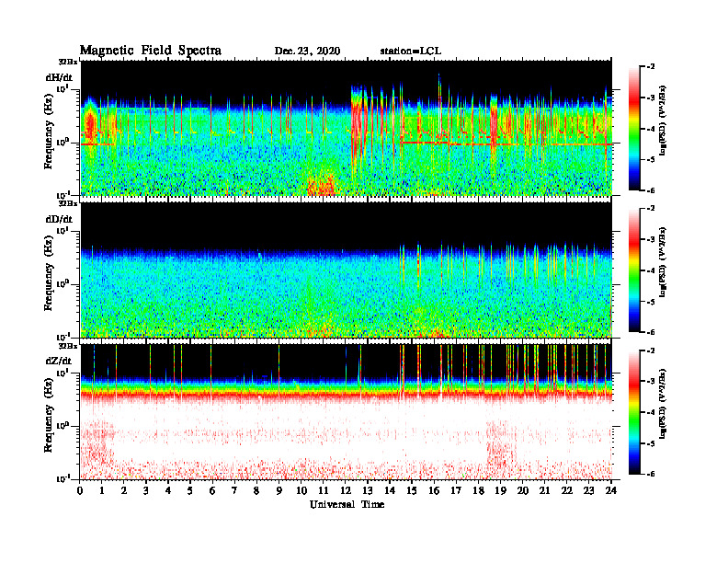Click hour 17 on the time axis

(457, 491)
